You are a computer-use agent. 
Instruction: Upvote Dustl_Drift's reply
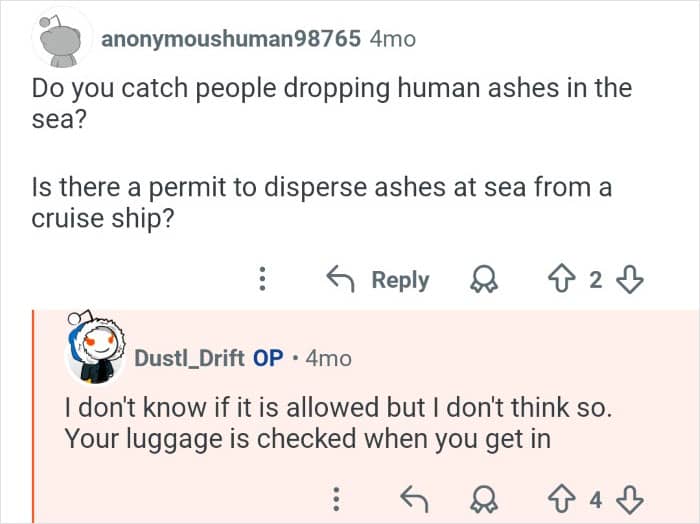click(561, 497)
